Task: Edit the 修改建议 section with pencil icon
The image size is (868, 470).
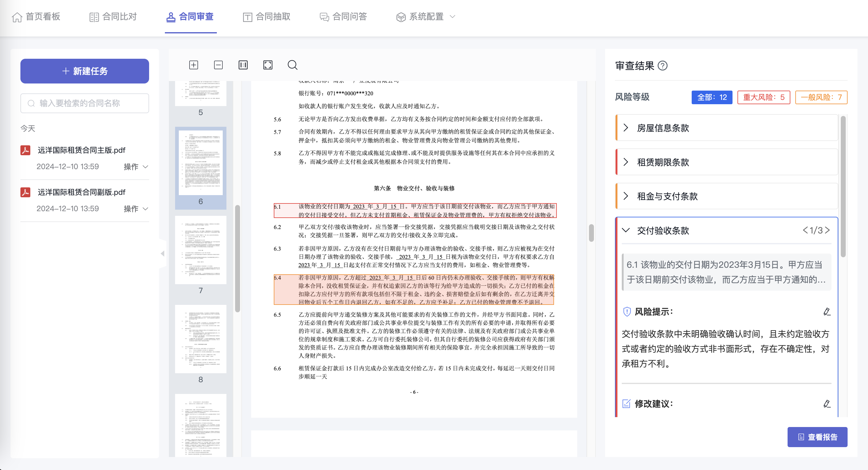Action: (x=827, y=404)
